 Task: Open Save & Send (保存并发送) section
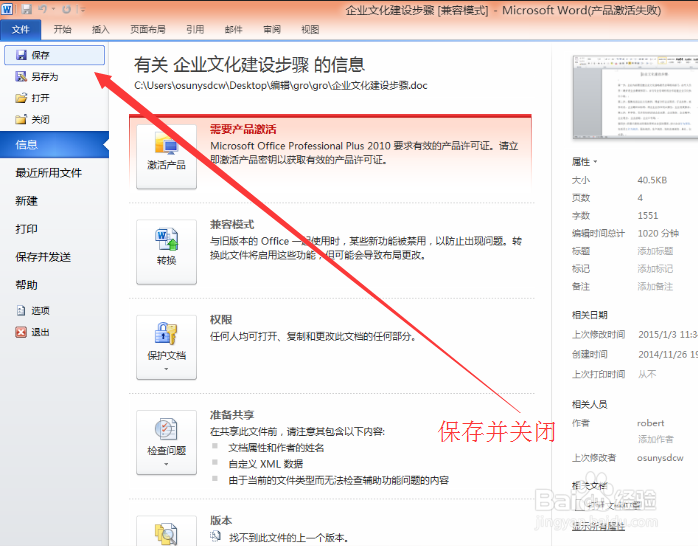tap(43, 257)
